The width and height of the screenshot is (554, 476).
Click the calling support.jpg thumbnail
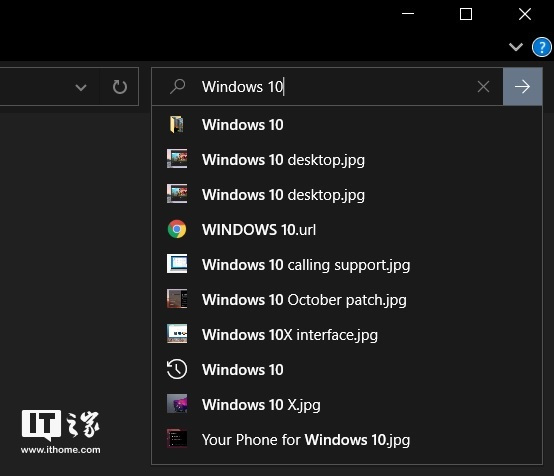pos(177,264)
